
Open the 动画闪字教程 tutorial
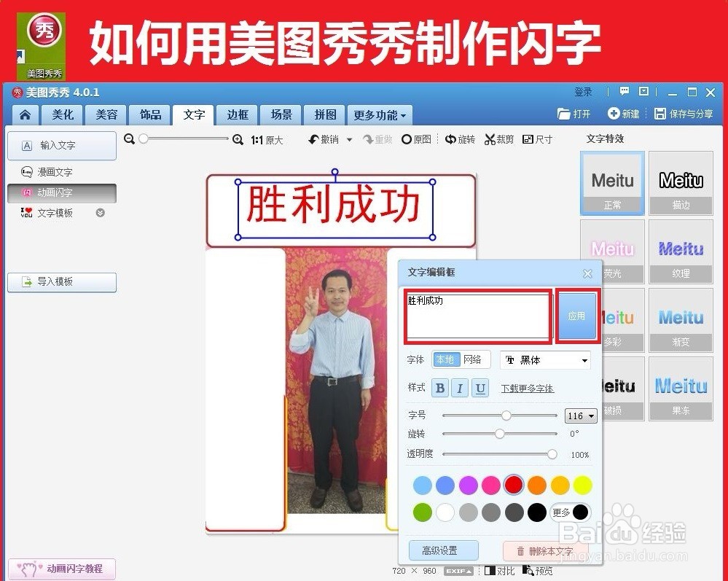pos(62,569)
